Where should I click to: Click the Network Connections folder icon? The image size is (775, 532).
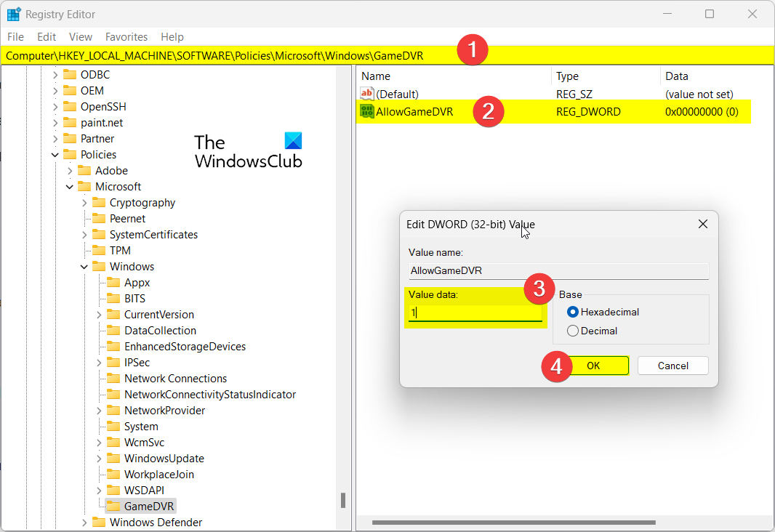(x=113, y=379)
